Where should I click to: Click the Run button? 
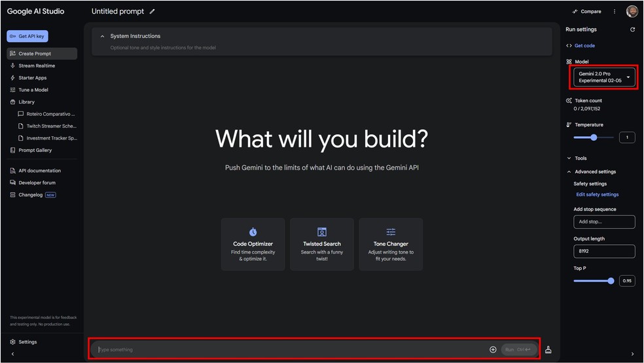519,349
